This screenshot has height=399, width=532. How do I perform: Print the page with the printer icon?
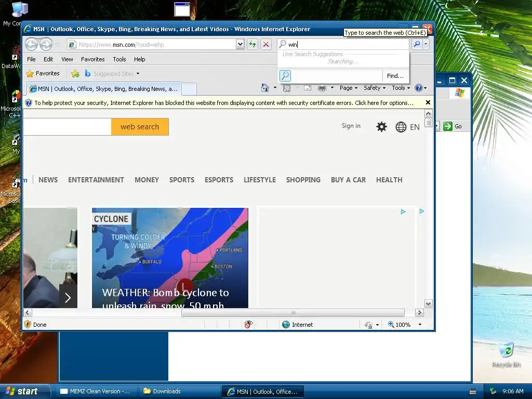pos(322,88)
